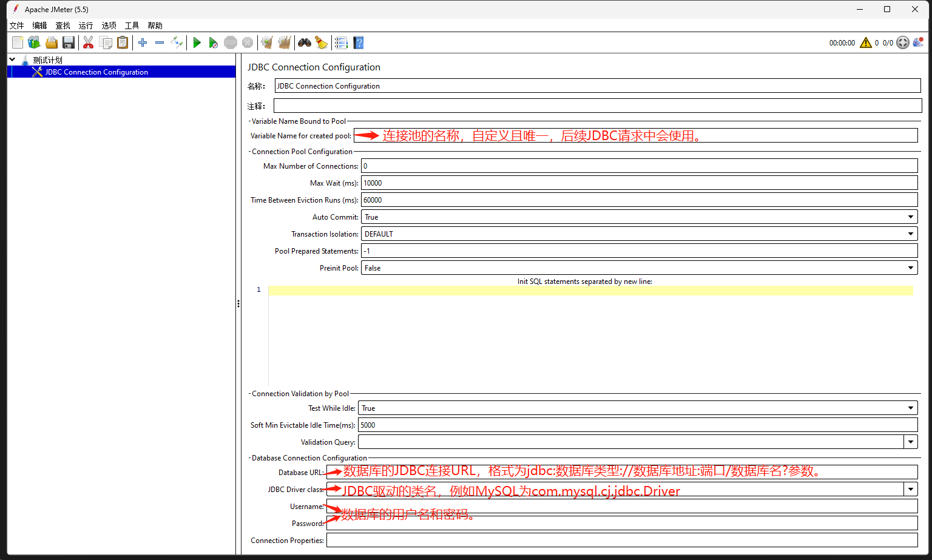Image resolution: width=932 pixels, height=560 pixels.
Task: Open the Auto Commit dropdown
Action: 639,217
